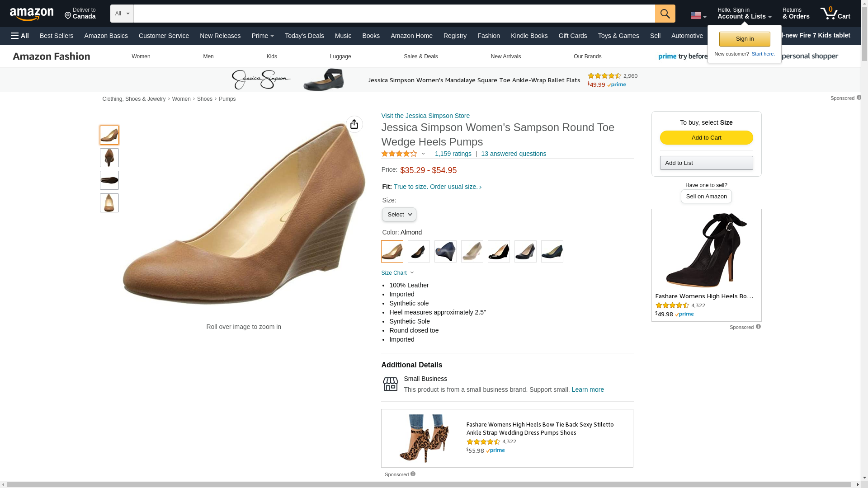Visit the Jessica Simpson Store link

click(x=425, y=116)
